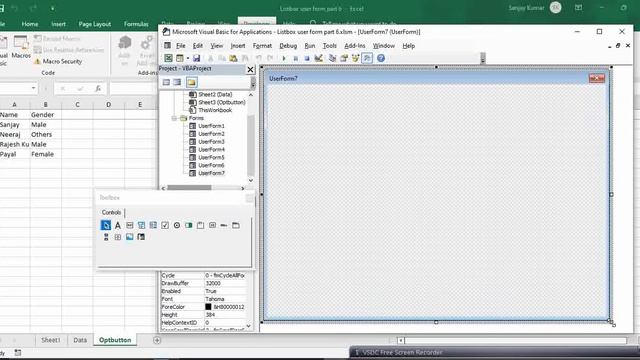
Task: Click Macro Security in Excel ribbon
Action: pos(58,61)
